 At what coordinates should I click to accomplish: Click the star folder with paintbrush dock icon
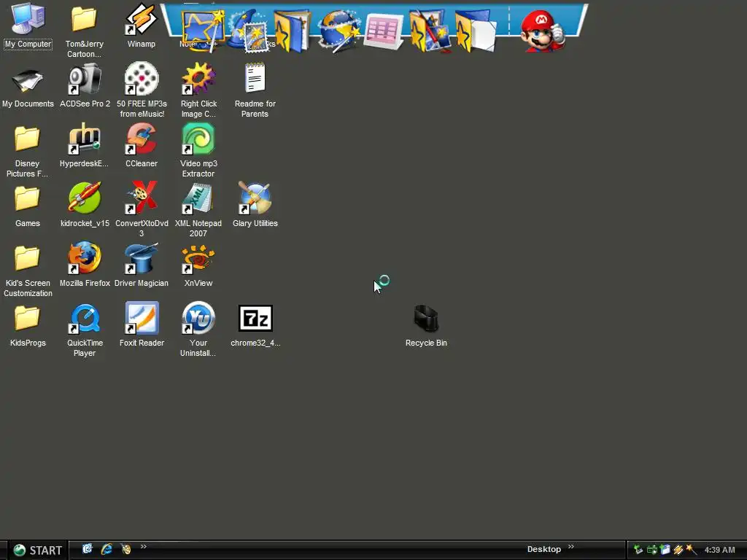pos(430,31)
